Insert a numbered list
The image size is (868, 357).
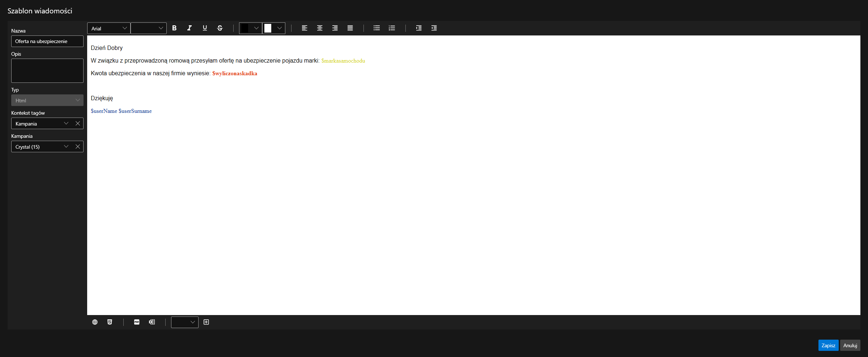point(392,28)
